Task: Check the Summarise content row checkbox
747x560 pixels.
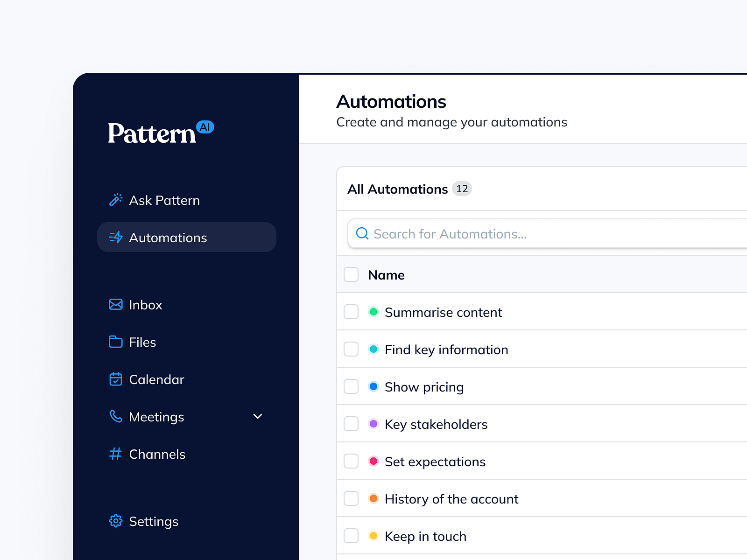Action: tap(351, 312)
